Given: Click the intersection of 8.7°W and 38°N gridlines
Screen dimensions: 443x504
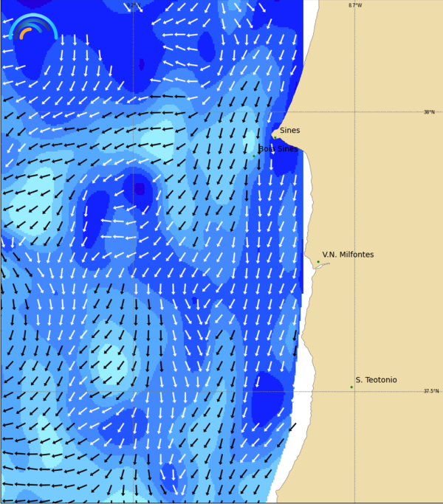Looking at the screenshot, I should point(354,112).
